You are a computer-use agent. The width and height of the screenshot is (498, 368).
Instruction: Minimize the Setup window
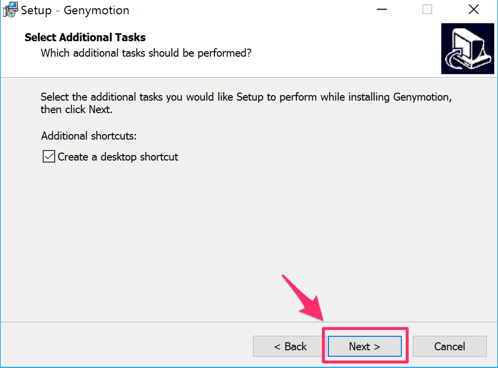[x=382, y=10]
